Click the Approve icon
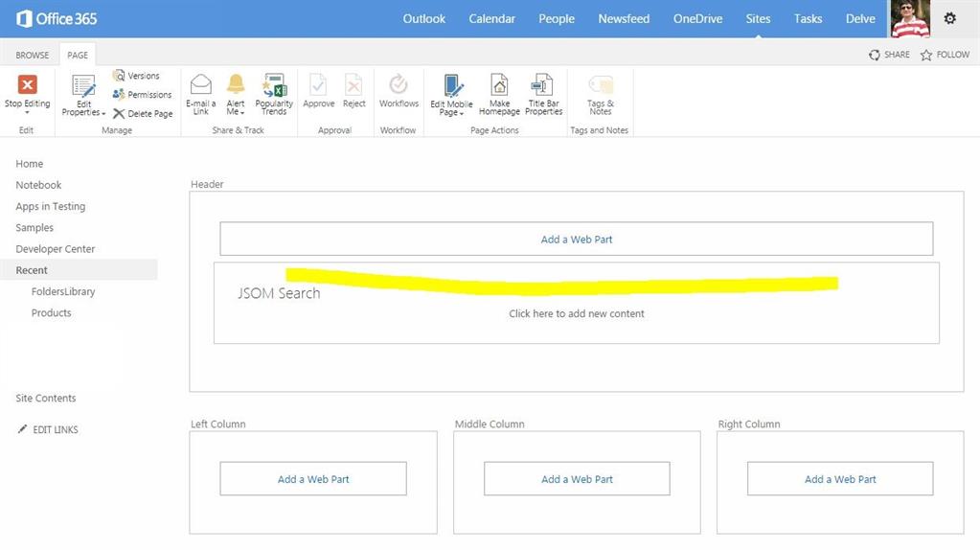The image size is (980, 550). (x=318, y=84)
